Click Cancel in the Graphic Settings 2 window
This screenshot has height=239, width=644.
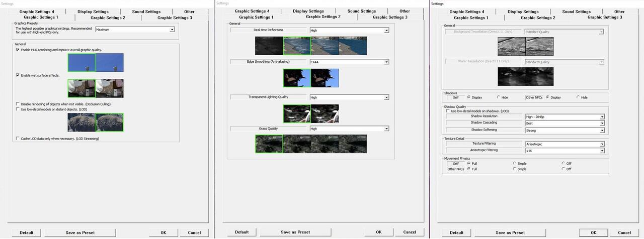pyautogui.click(x=410, y=232)
